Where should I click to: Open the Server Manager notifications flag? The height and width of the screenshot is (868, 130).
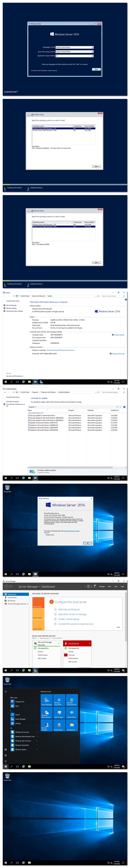(95, 586)
